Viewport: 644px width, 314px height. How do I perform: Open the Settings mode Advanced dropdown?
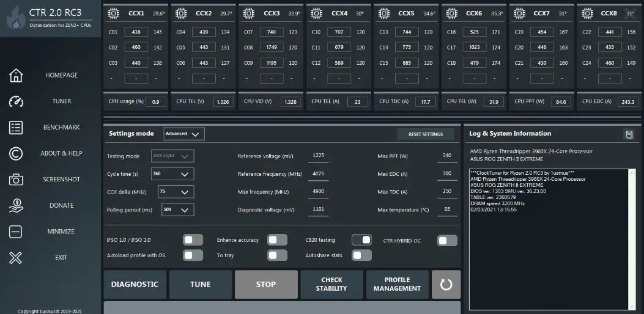point(184,134)
